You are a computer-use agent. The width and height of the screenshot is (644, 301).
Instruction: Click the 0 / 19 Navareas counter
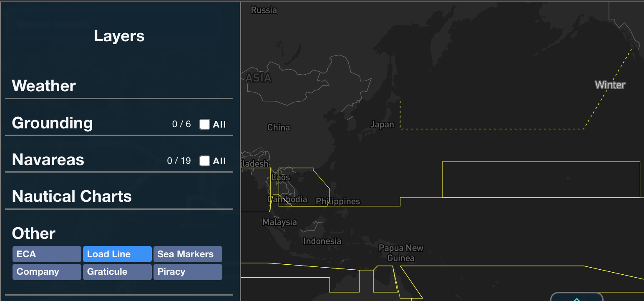coord(179,161)
